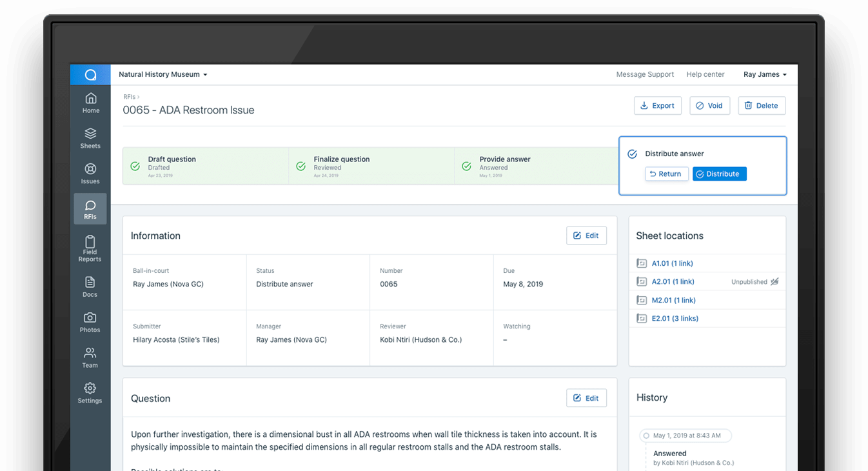Open Settings from the sidebar
The width and height of the screenshot is (868, 471).
point(90,393)
